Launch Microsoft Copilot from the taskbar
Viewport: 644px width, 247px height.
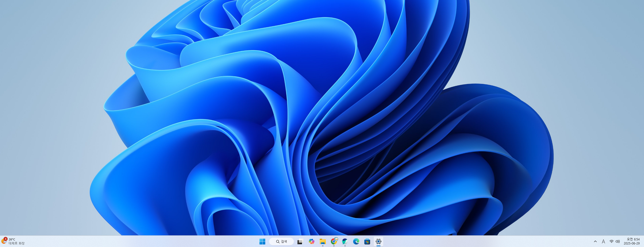click(311, 241)
